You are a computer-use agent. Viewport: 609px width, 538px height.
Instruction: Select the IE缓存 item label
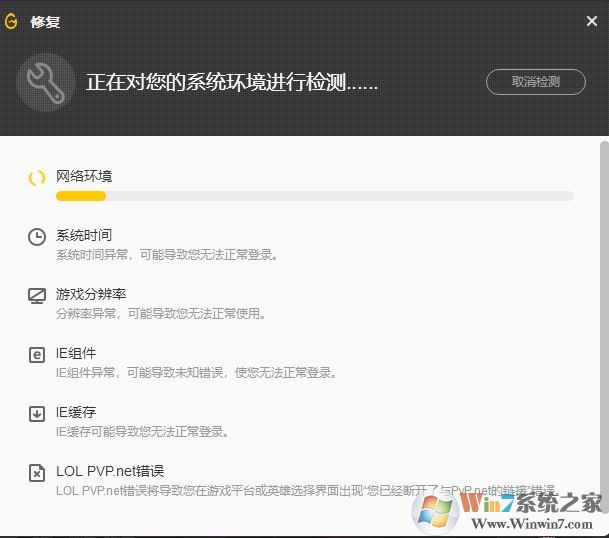point(76,412)
